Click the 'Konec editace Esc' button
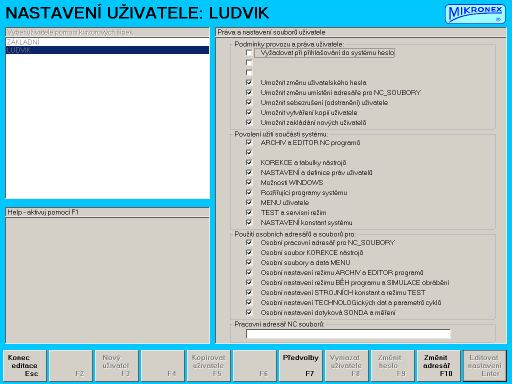 [25, 365]
